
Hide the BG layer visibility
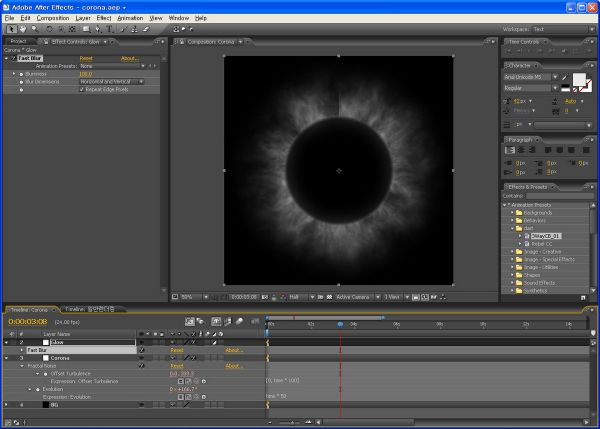coord(142,405)
